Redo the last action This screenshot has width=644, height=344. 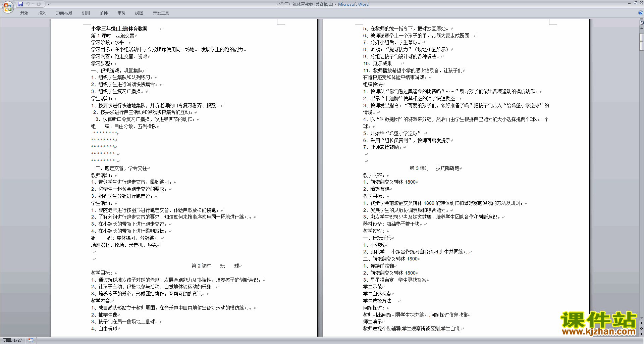39,4
